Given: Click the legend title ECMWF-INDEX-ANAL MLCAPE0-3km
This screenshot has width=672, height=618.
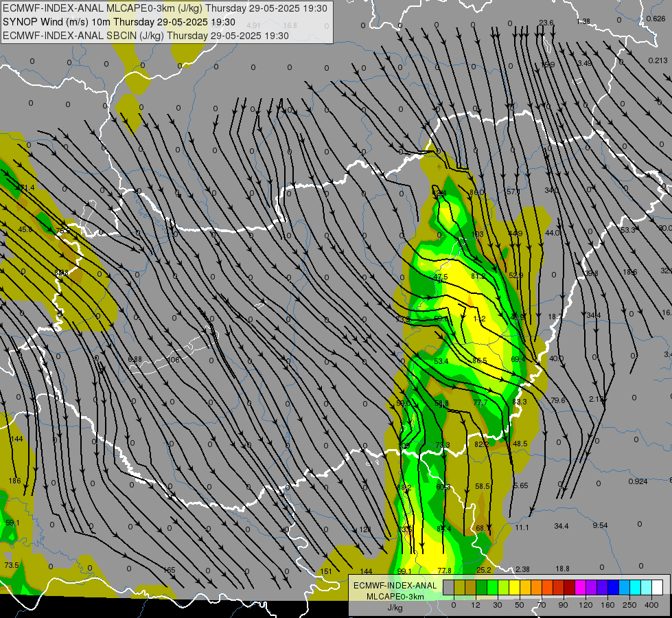Looking at the screenshot, I should tap(395, 591).
